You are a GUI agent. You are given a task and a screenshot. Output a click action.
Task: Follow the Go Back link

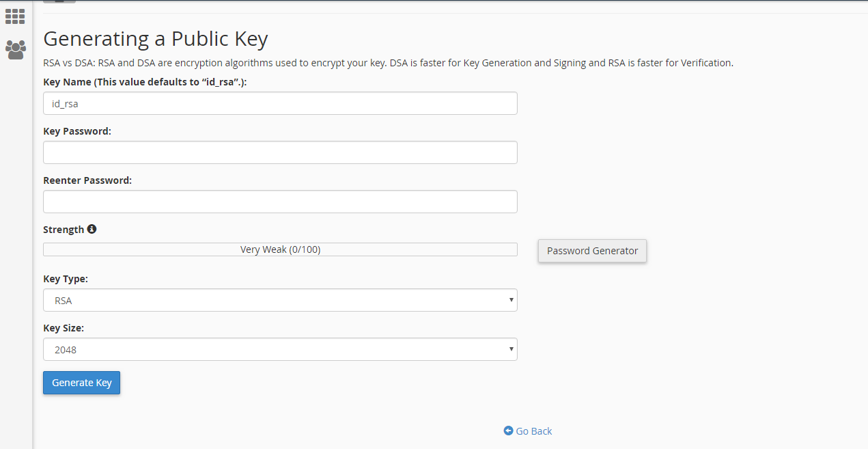pyautogui.click(x=533, y=431)
